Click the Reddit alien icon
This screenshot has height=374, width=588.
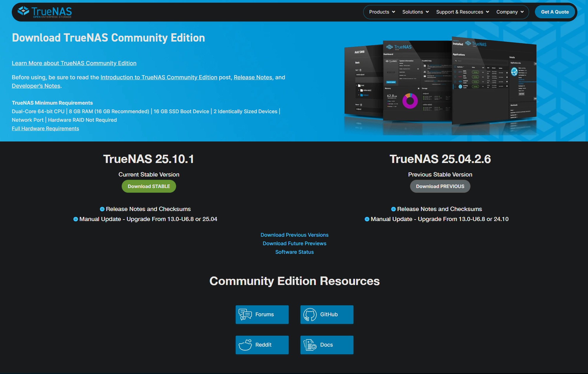(x=245, y=345)
